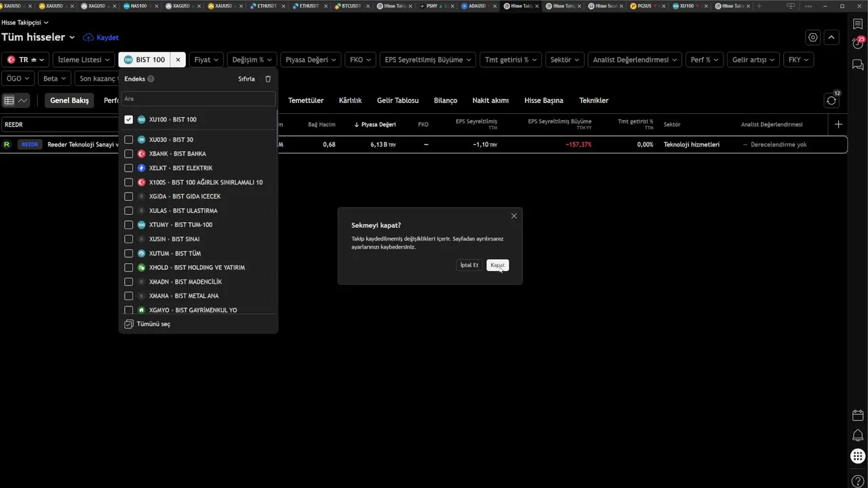Clear the BIST 100 filter chip
This screenshot has width=868, height=488.
[x=178, y=60]
